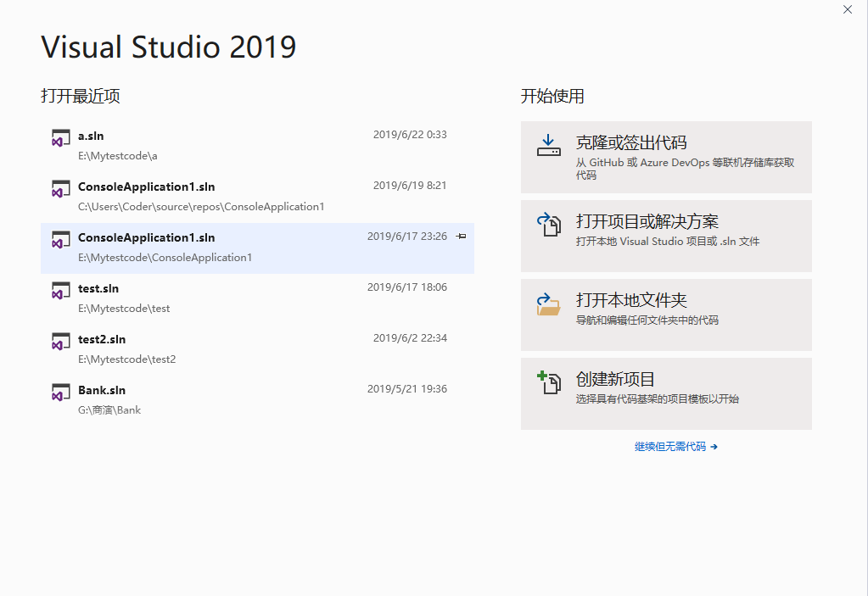Pin the highlighted ConsoleApplication1.sln entry
This screenshot has width=868, height=596.
point(461,237)
